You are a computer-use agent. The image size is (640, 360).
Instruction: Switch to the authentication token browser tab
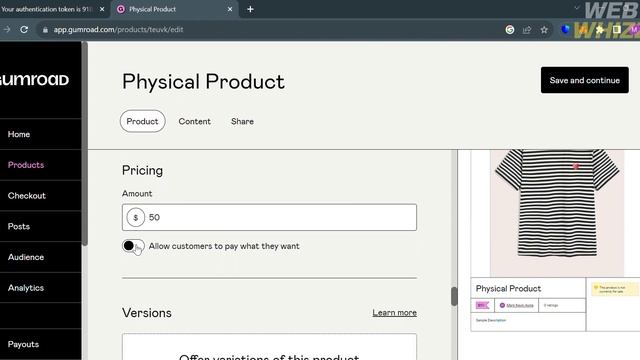[47, 9]
